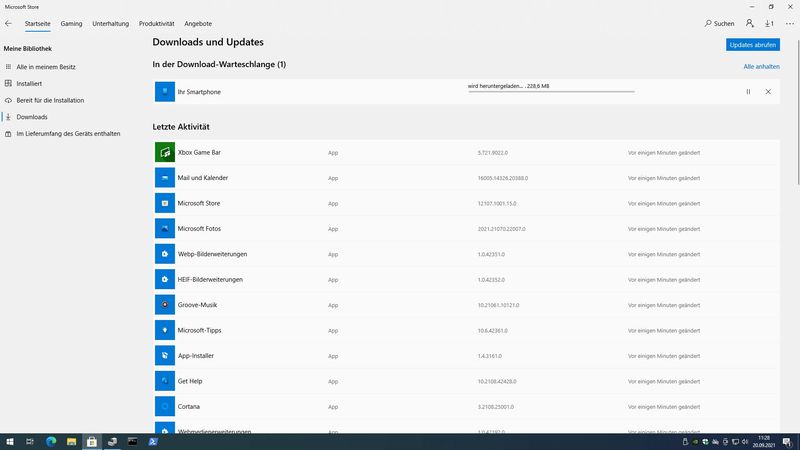Click the Microsoft Fotos icon
The height and width of the screenshot is (450, 800).
165,229
